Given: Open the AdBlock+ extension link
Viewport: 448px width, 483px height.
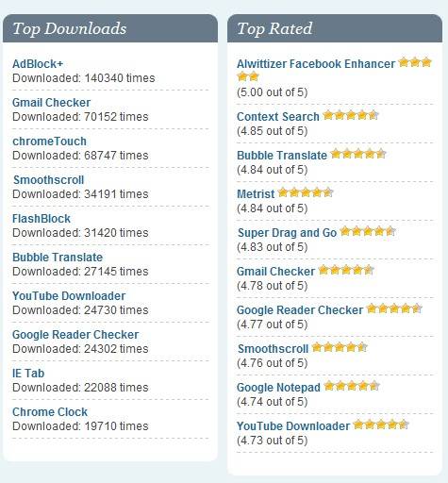Looking at the screenshot, I should coord(38,64).
